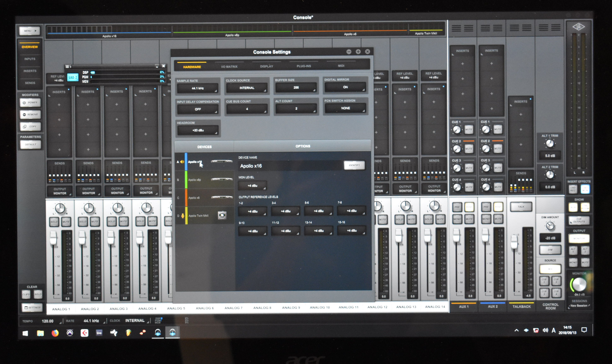Click the COPY modifier button
The width and height of the screenshot is (612, 364).
30,127
